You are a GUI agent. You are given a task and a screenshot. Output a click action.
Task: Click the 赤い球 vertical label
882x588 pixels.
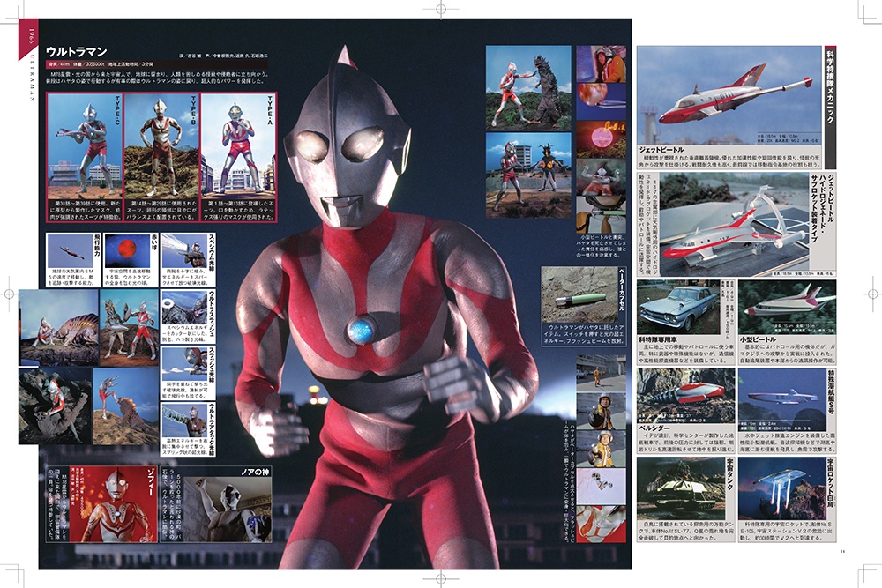tap(154, 242)
